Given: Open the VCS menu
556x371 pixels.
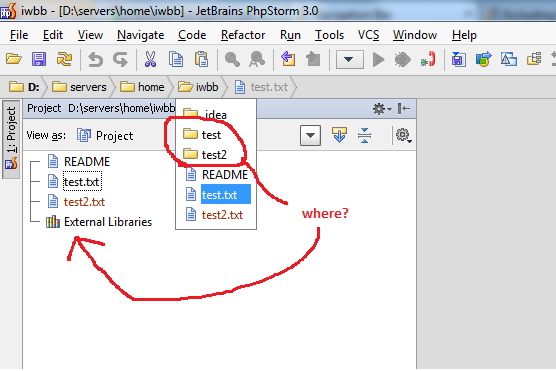Looking at the screenshot, I should [368, 35].
